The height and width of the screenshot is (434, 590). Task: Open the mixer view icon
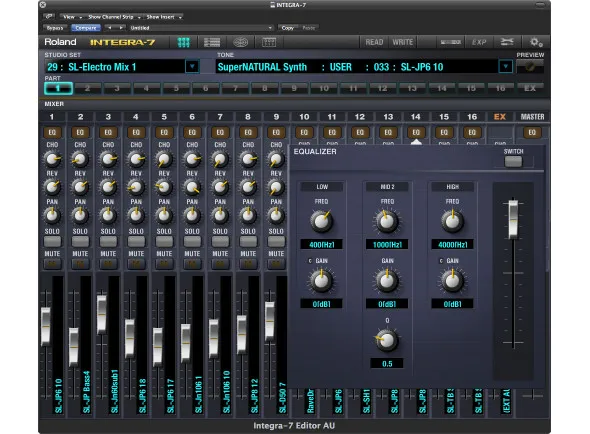click(184, 42)
